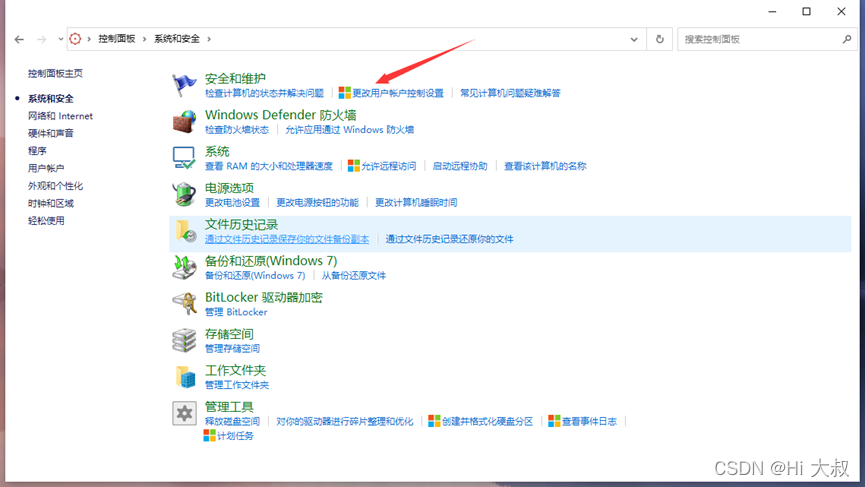Select 网络和 Internet in sidebar
The image size is (865, 487).
(60, 116)
